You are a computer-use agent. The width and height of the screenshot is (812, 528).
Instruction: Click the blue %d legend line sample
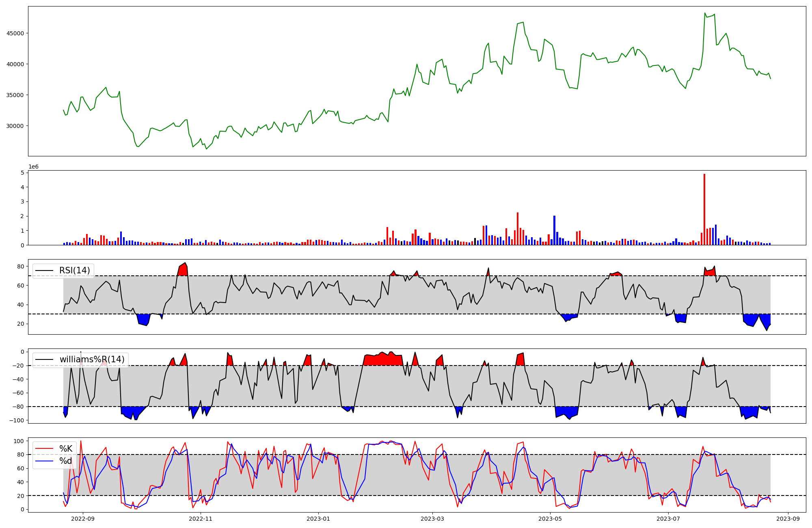[44, 461]
